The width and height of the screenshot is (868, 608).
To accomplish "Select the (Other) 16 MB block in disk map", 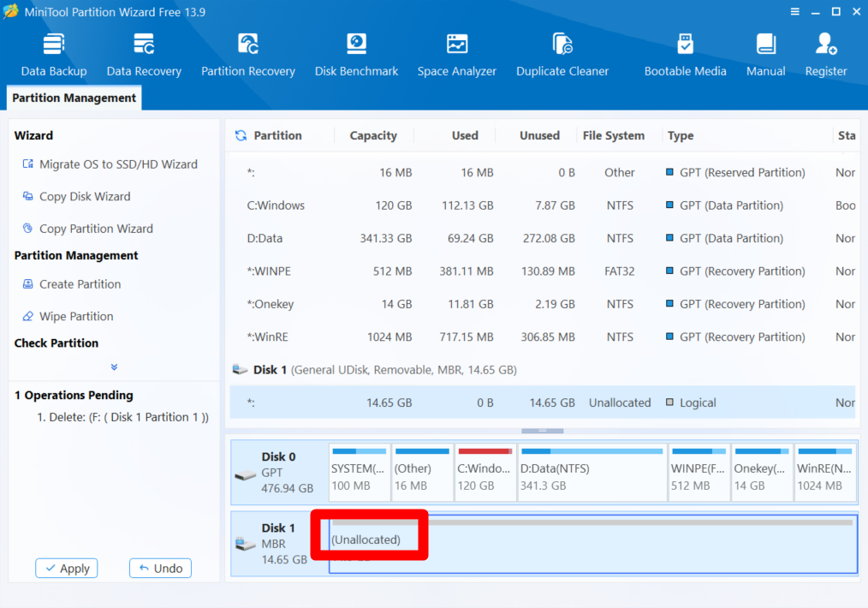I will (x=422, y=473).
